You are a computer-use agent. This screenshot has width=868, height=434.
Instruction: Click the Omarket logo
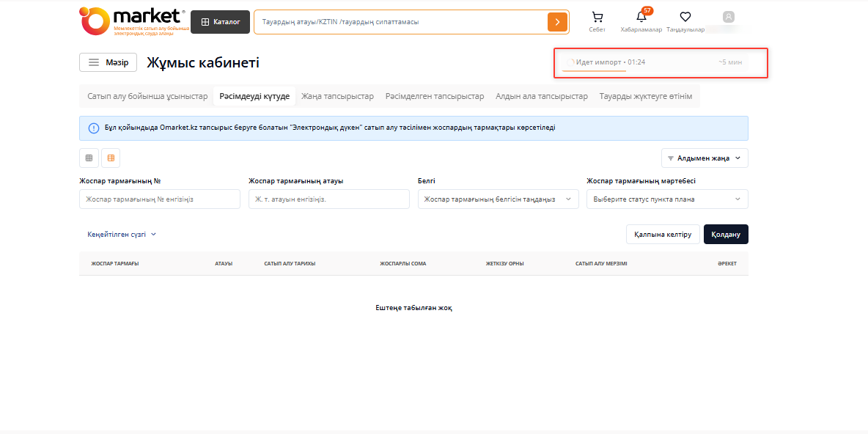coord(133,21)
